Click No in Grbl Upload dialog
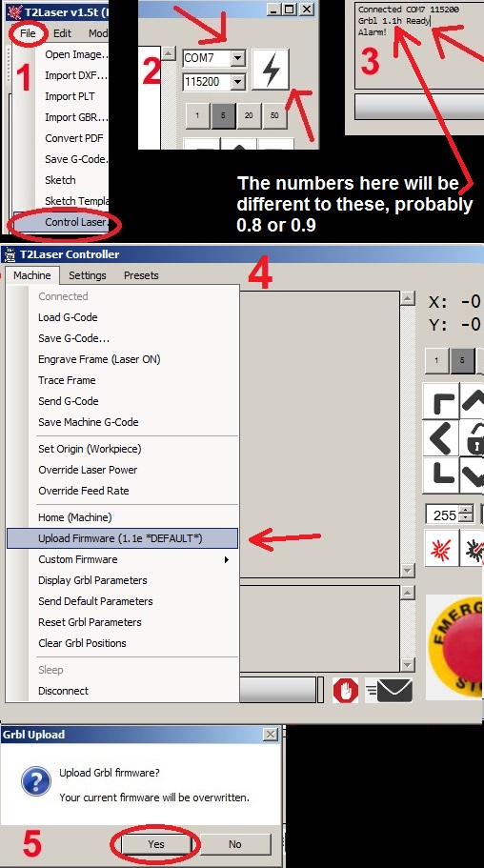The width and height of the screenshot is (484, 868). coord(234,843)
